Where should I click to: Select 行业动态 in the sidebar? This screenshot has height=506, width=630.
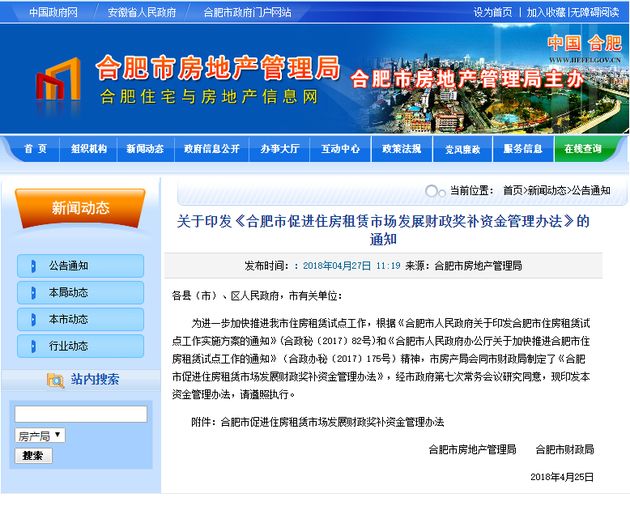point(80,346)
